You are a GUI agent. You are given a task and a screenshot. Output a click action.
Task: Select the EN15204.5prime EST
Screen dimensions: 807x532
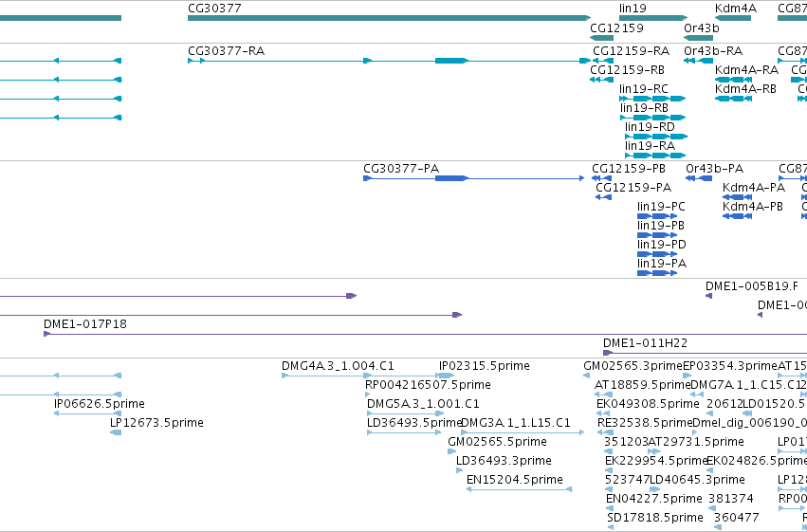(520, 490)
